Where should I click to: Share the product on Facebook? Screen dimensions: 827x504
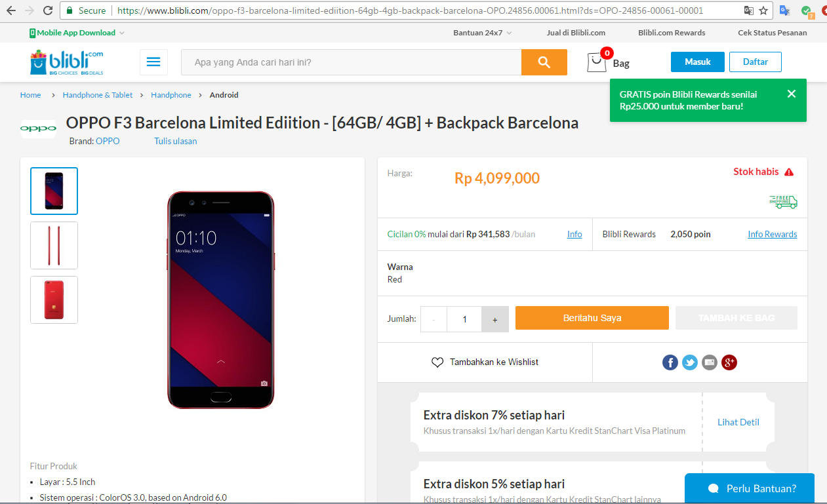click(670, 362)
